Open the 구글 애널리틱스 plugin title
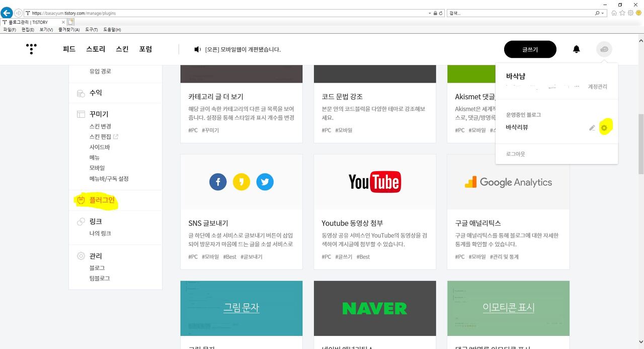The height and width of the screenshot is (349, 644). click(x=478, y=223)
